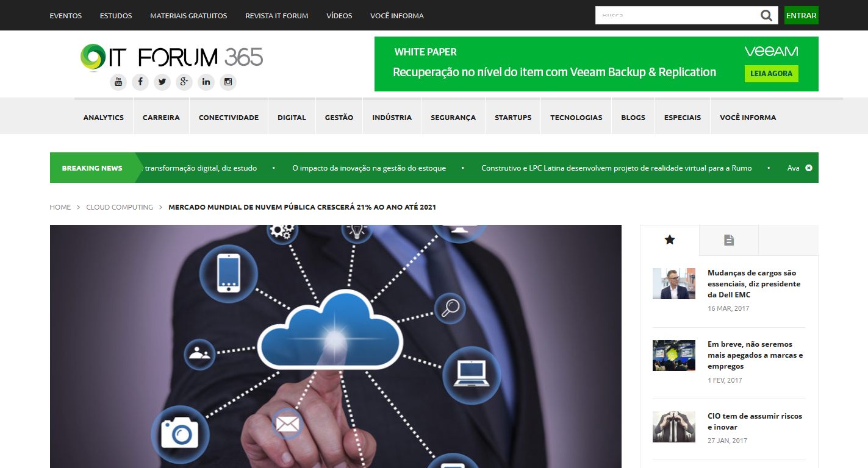Viewport: 868px width, 468px height.
Task: Open the VÍDEOS top menu item
Action: (x=339, y=16)
